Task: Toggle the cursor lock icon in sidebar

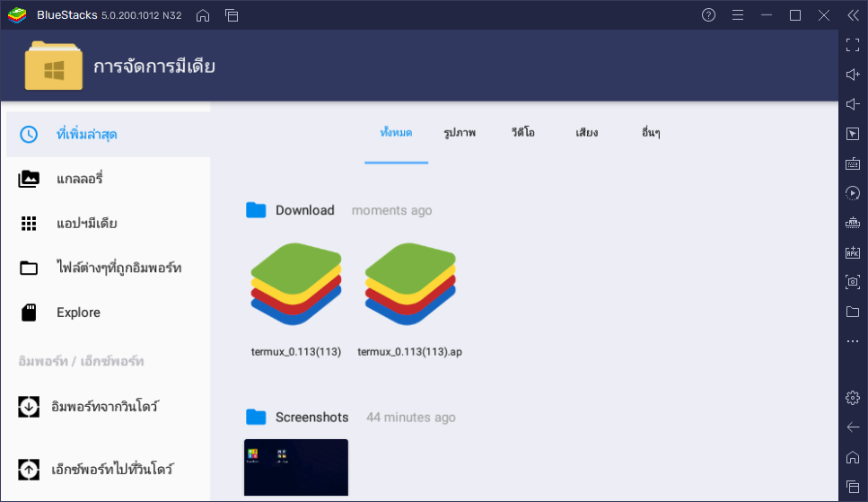Action: pos(853,134)
